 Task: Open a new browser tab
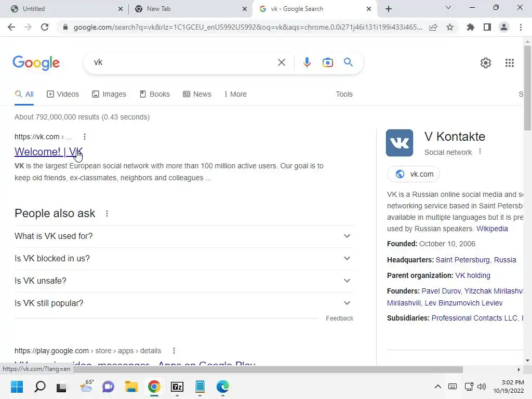click(x=389, y=9)
